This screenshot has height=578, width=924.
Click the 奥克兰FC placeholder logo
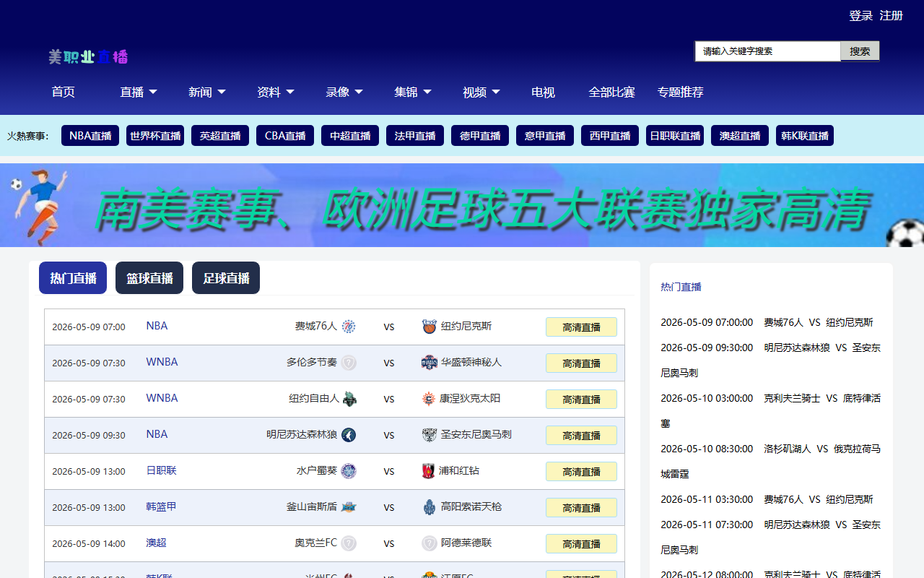tap(349, 543)
